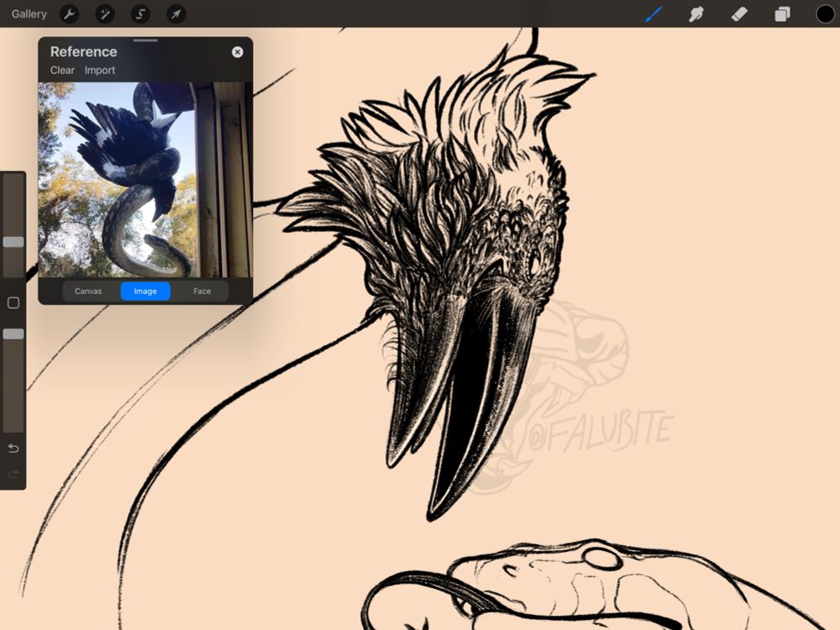Tap the square modify button in sidebar
This screenshot has height=630, width=840.
pyautogui.click(x=13, y=302)
